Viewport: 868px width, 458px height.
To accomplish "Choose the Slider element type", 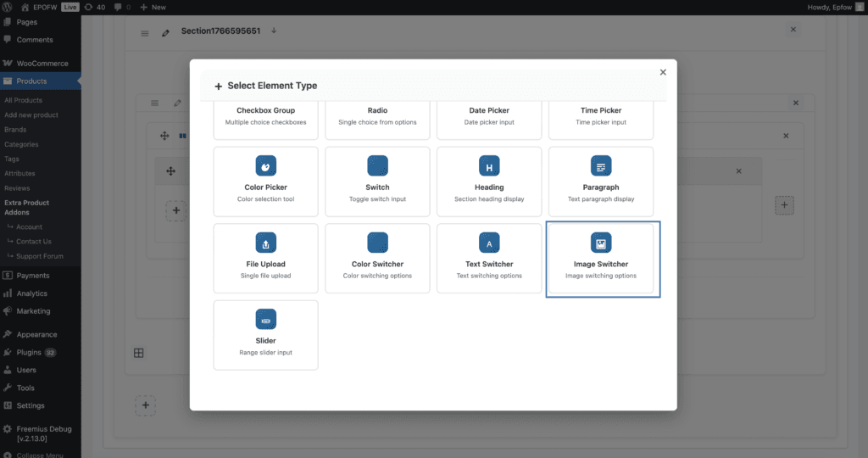I will click(x=266, y=334).
